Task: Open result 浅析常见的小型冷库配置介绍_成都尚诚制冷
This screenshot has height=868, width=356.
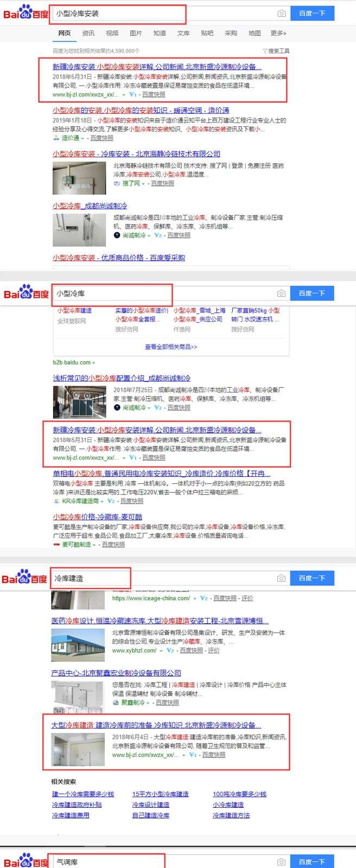Action: (122, 378)
